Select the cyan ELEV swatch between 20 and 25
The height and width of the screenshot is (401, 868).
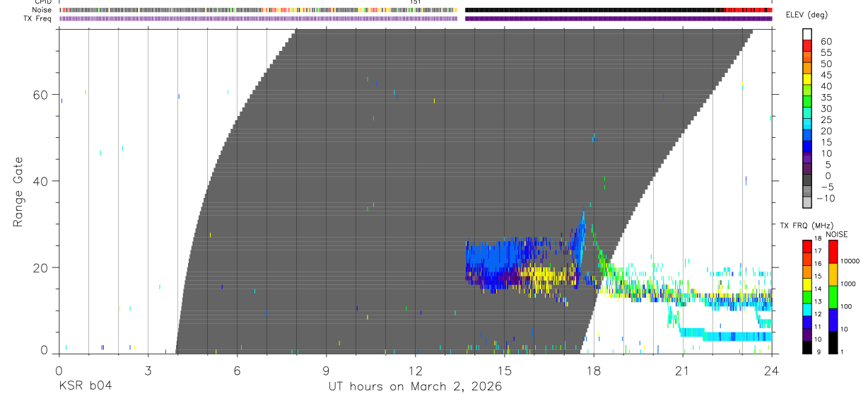807,124
